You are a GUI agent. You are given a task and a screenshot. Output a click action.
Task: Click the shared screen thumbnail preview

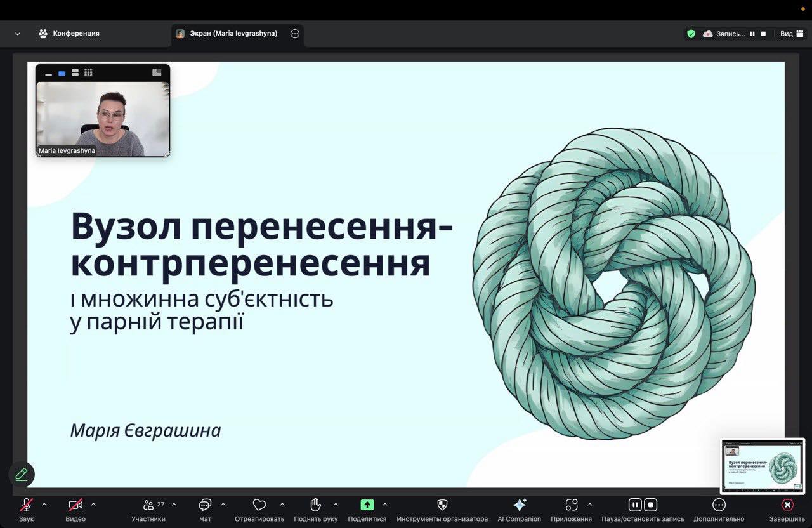point(762,466)
